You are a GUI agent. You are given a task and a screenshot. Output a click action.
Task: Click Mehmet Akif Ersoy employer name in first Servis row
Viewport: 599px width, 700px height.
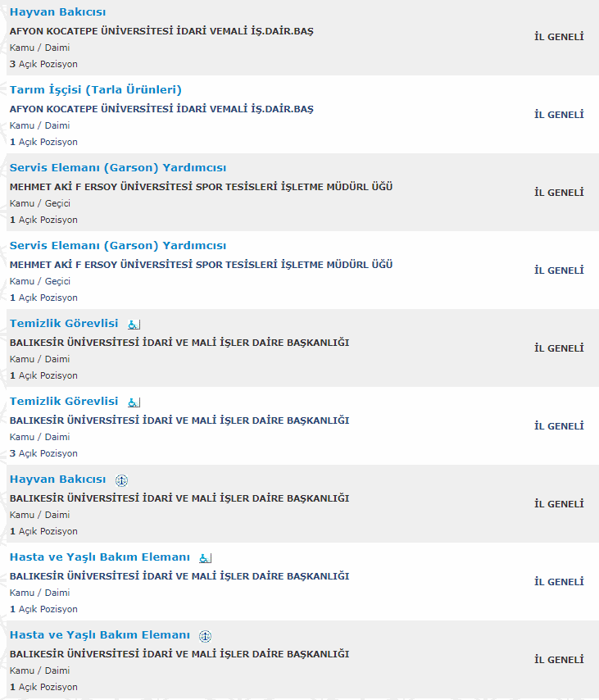pos(201,187)
